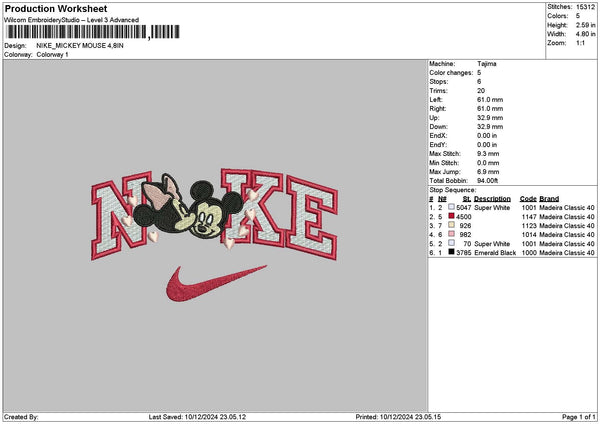Click the "Page 1 of 1" footer text

(579, 417)
